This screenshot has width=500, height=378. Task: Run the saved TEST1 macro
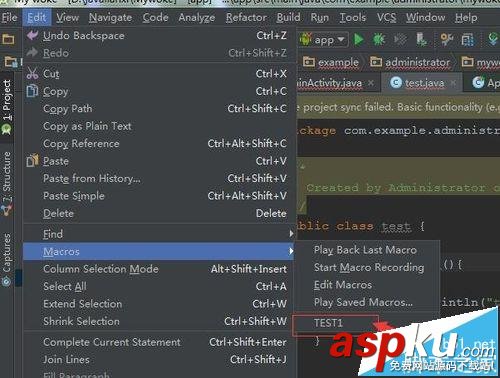tap(335, 323)
